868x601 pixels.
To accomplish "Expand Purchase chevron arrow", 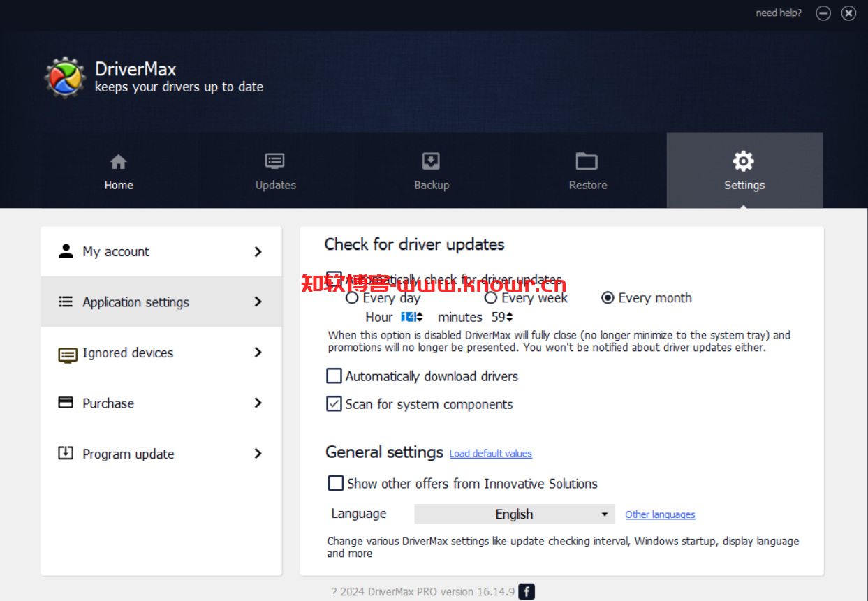I will point(258,403).
